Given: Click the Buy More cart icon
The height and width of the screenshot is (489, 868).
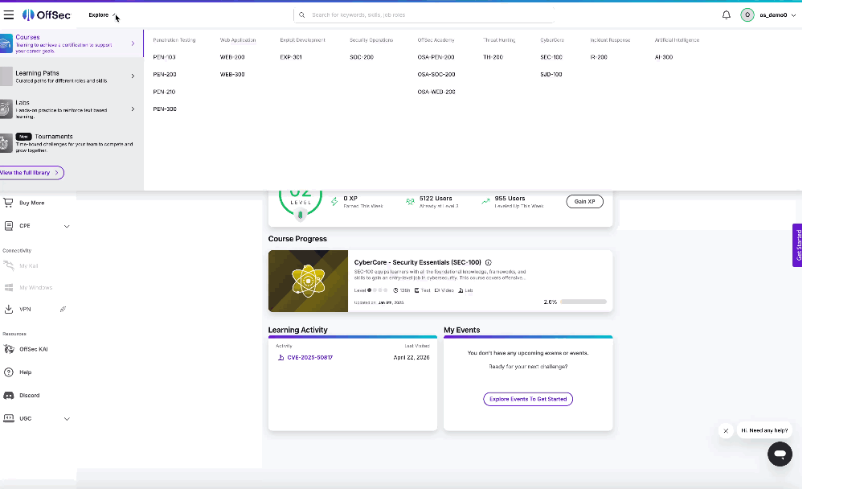Looking at the screenshot, I should [8, 203].
